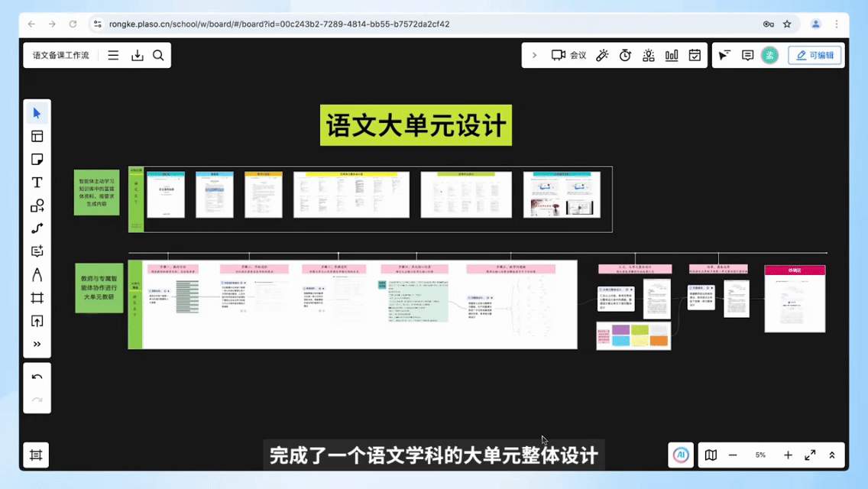Toggle the cursor presentation icon

724,55
